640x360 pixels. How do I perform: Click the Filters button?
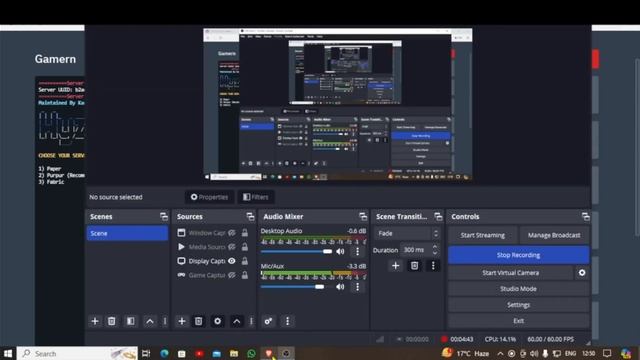256,197
